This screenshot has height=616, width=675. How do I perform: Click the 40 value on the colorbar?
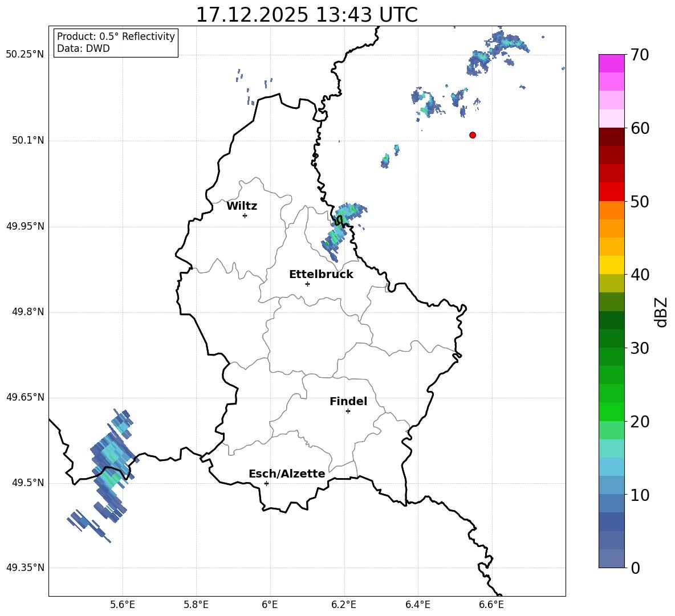click(640, 275)
